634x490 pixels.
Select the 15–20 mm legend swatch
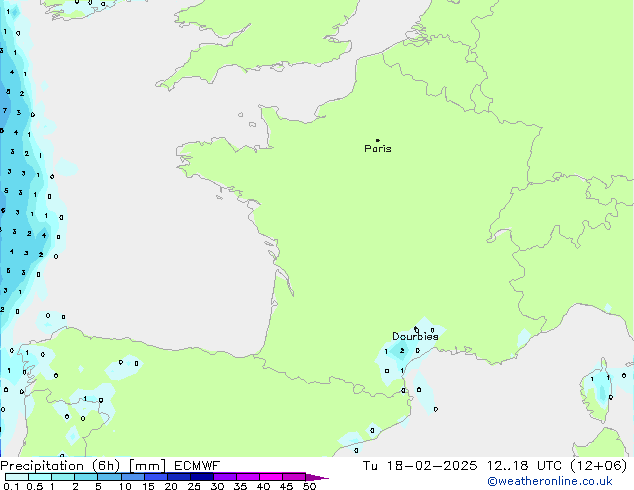[x=155, y=477]
